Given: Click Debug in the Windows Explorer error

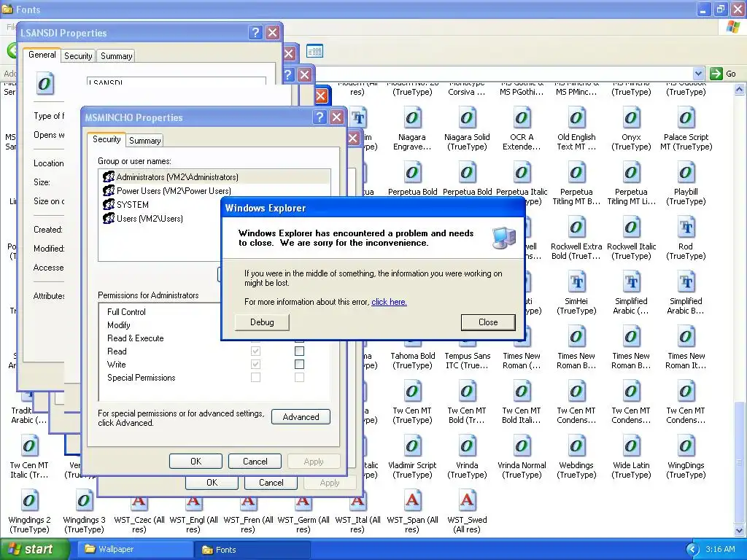Looking at the screenshot, I should 262,322.
